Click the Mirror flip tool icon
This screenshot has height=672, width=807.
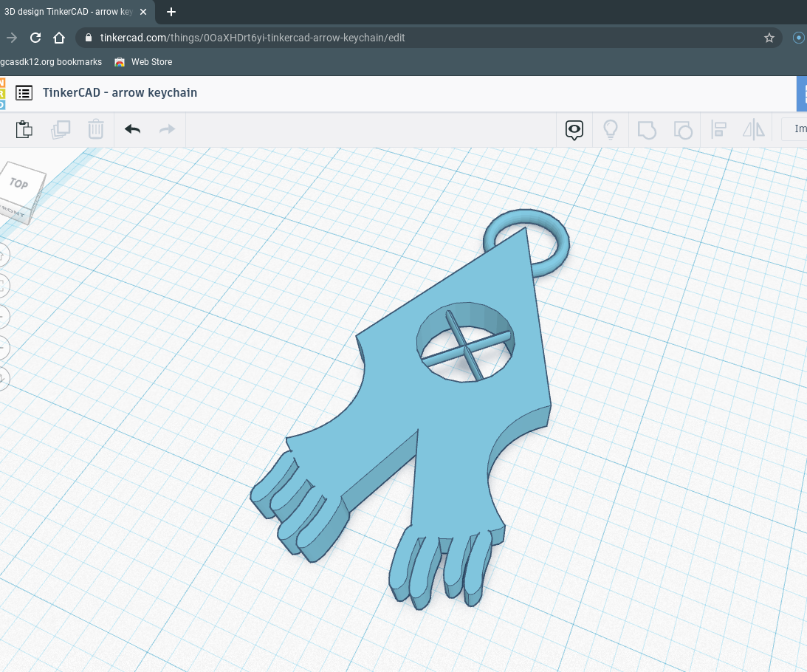(x=753, y=129)
